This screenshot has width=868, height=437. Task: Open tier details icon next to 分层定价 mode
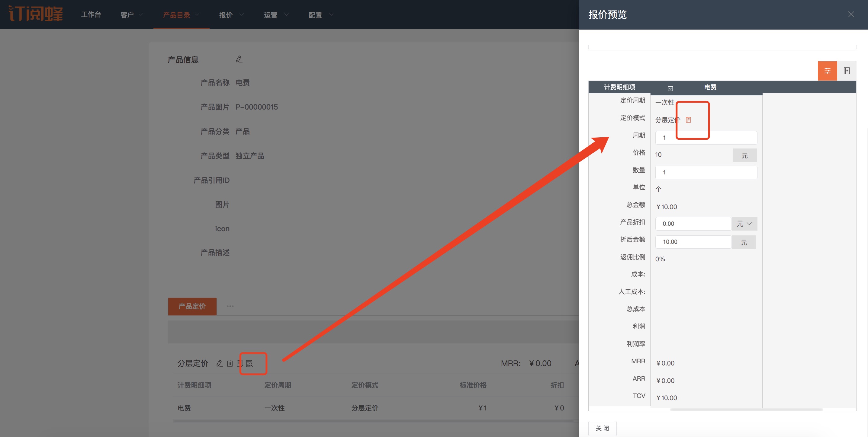pyautogui.click(x=688, y=120)
